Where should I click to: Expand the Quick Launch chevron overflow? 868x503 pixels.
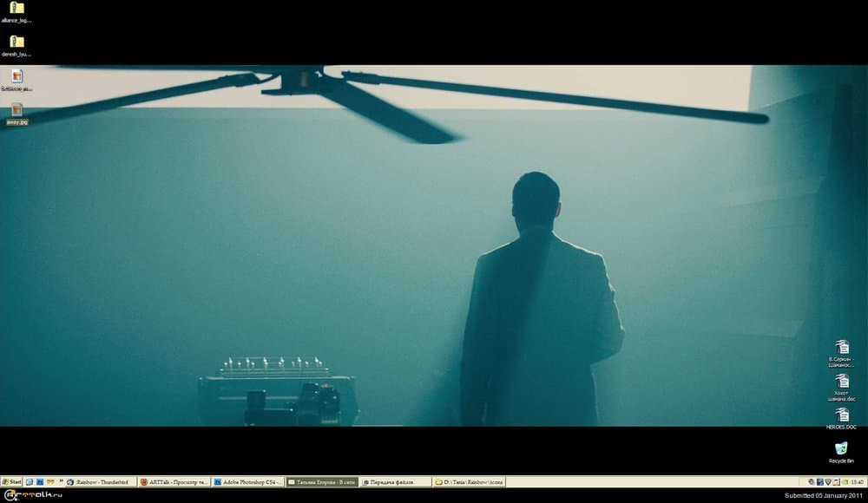point(61,481)
